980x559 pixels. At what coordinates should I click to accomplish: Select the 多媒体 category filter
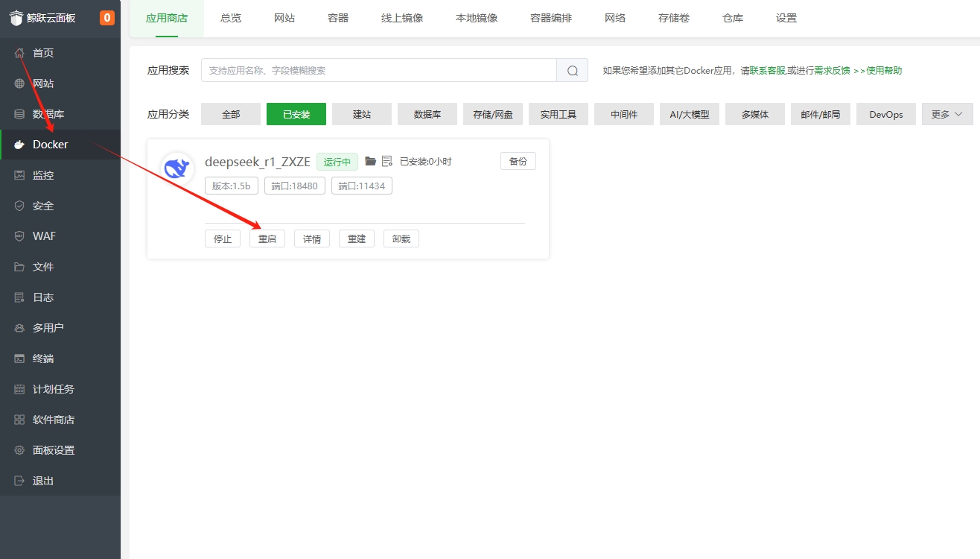coord(755,114)
